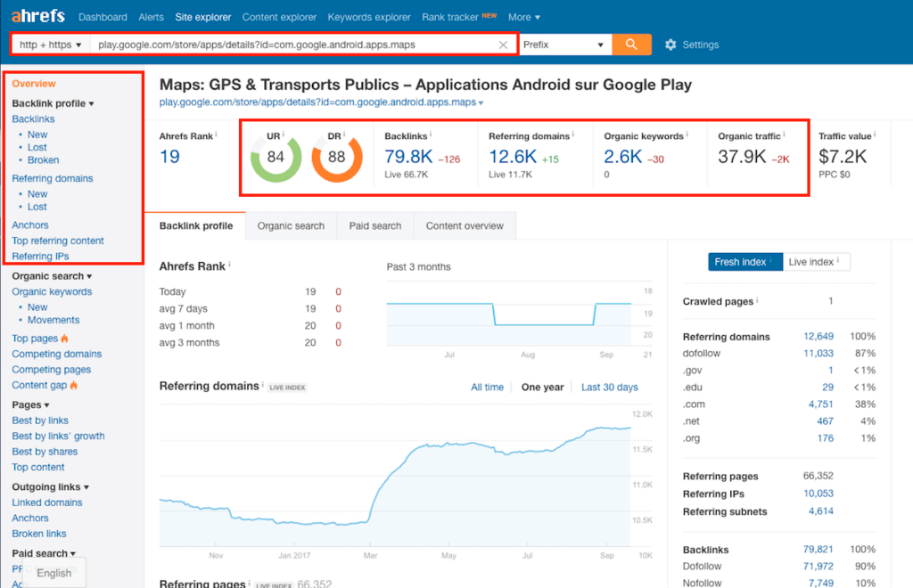Expand the More menu in top navigation
The width and height of the screenshot is (913, 588).
pyautogui.click(x=523, y=17)
